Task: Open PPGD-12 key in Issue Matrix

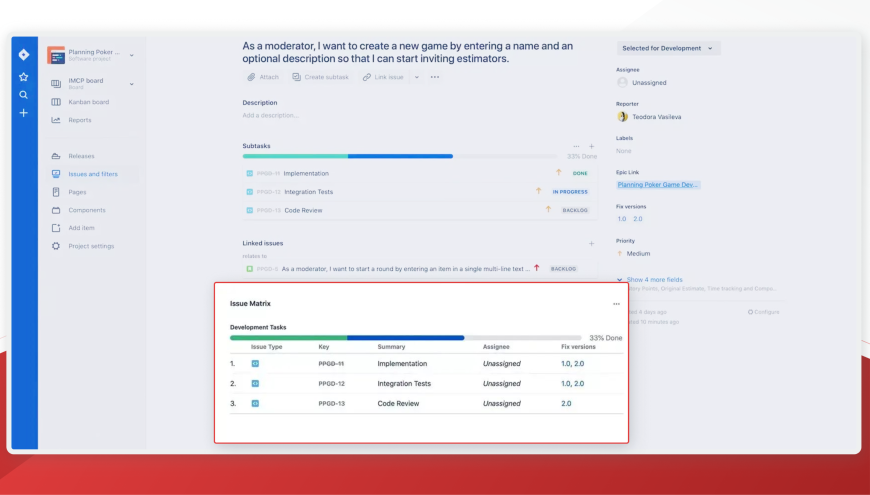Action: point(331,384)
